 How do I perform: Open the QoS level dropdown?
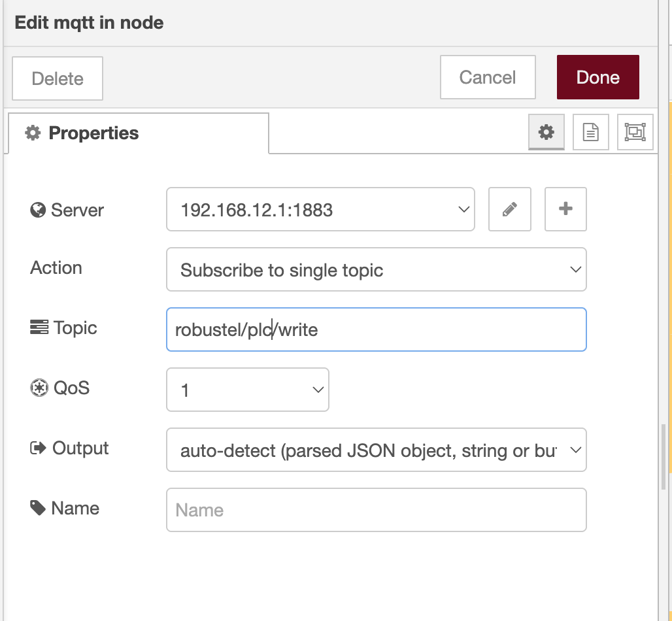(248, 390)
